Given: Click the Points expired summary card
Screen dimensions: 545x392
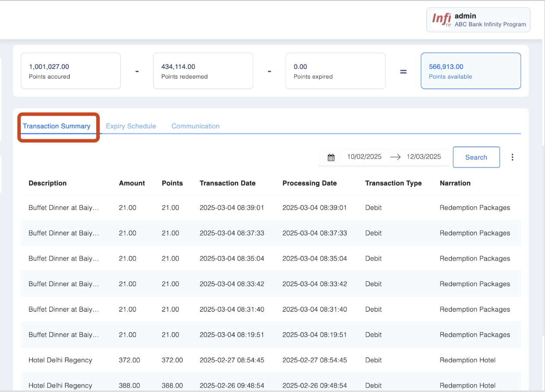Looking at the screenshot, I should point(335,71).
